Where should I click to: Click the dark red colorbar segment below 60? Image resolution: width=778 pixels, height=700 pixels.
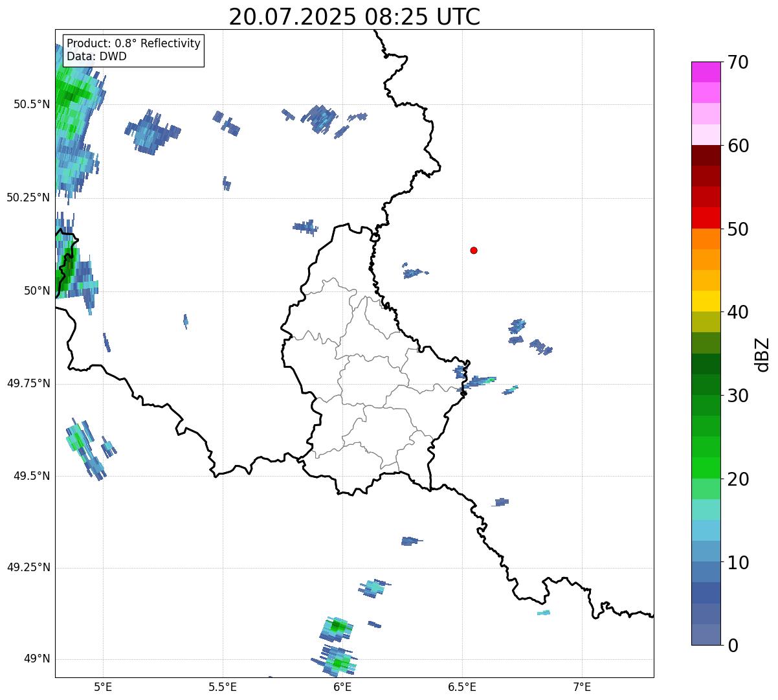coord(706,155)
